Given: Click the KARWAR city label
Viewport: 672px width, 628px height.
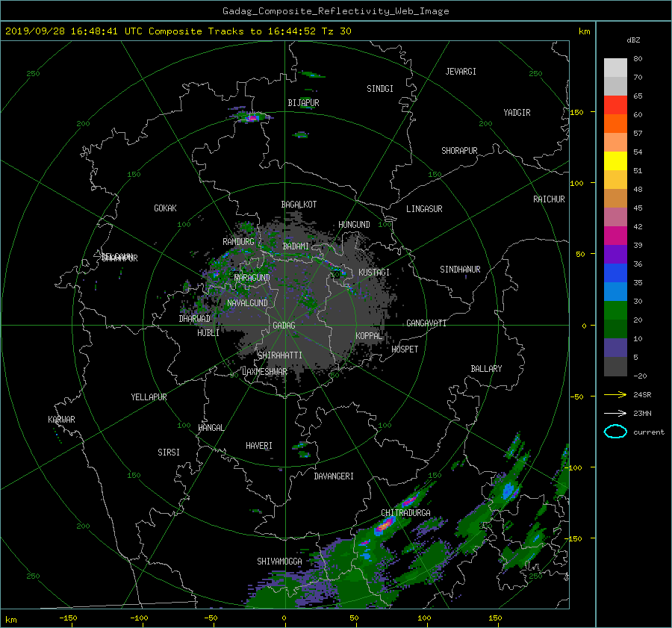Looking at the screenshot, I should tap(61, 420).
